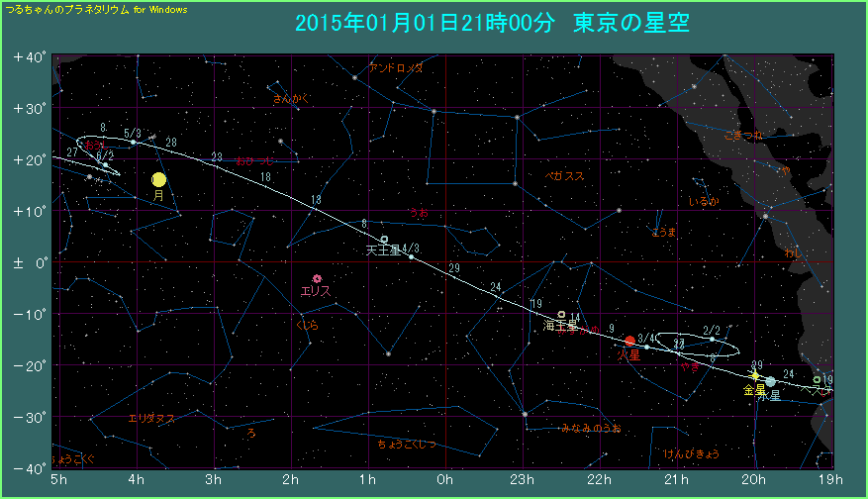Click the Uranus ring symbol

384,240
